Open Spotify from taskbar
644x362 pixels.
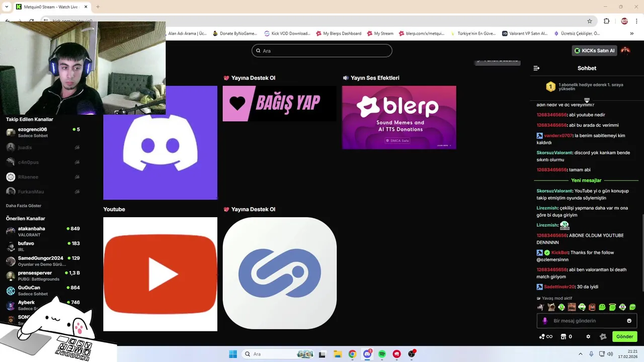tap(382, 354)
